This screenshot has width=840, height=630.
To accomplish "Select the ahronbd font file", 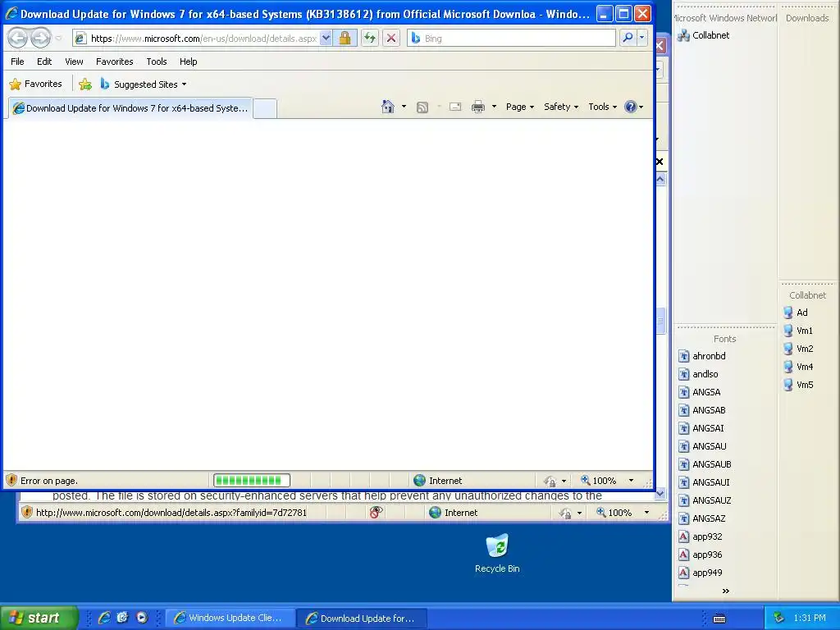I will [x=702, y=356].
